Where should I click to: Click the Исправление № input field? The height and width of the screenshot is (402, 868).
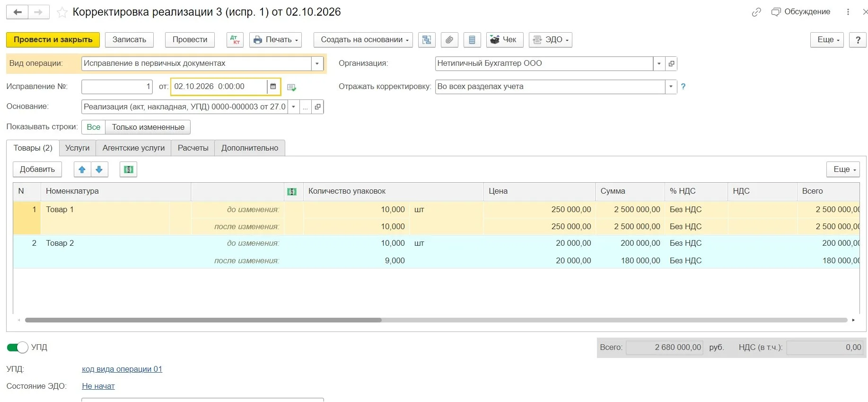pyautogui.click(x=117, y=87)
